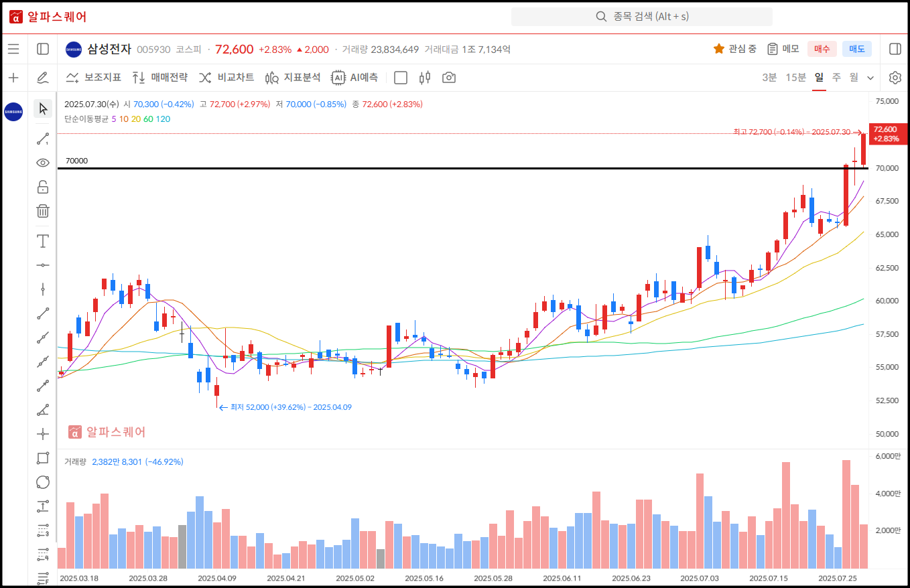This screenshot has width=910, height=588.
Task: Delete drawings with trash icon
Action: tap(43, 211)
